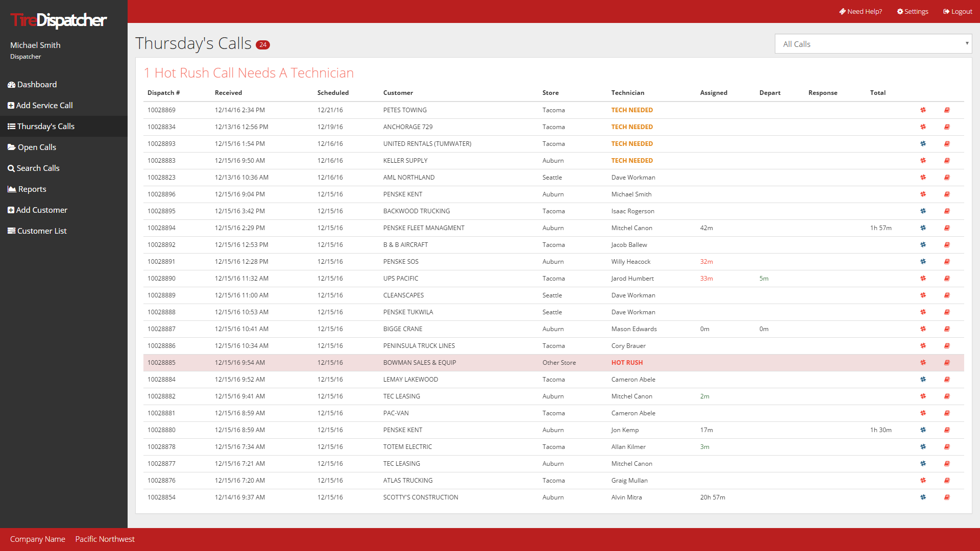Screen dimensions: 980x551
Task: Click the hash icon for PETES TOWING
Action: coord(923,110)
